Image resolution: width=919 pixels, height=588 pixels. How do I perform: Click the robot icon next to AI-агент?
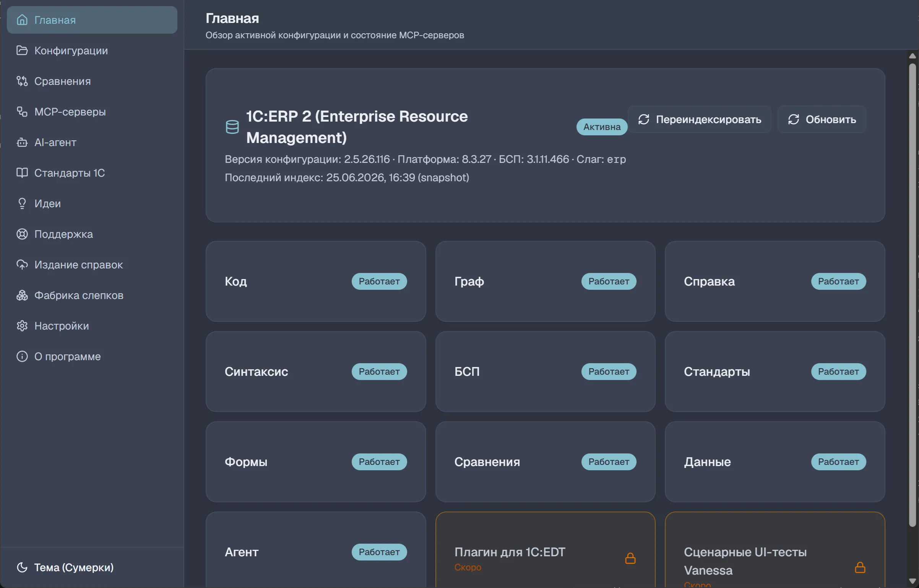pos(22,142)
